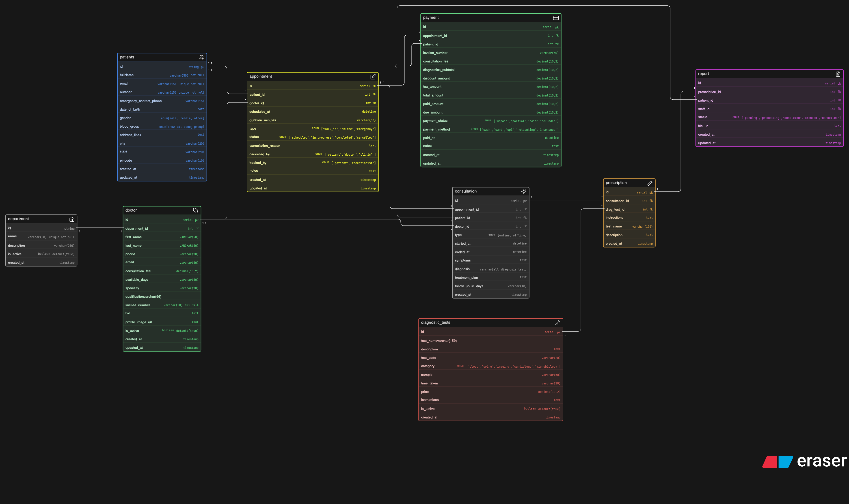The height and width of the screenshot is (504, 849).
Task: Select the follow_up_in_days row in consultation
Action: point(469,286)
